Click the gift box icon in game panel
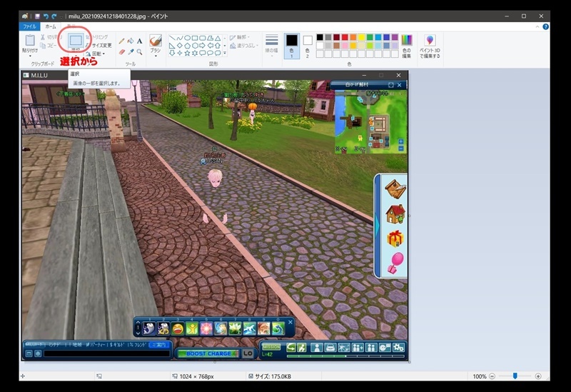 [395, 238]
